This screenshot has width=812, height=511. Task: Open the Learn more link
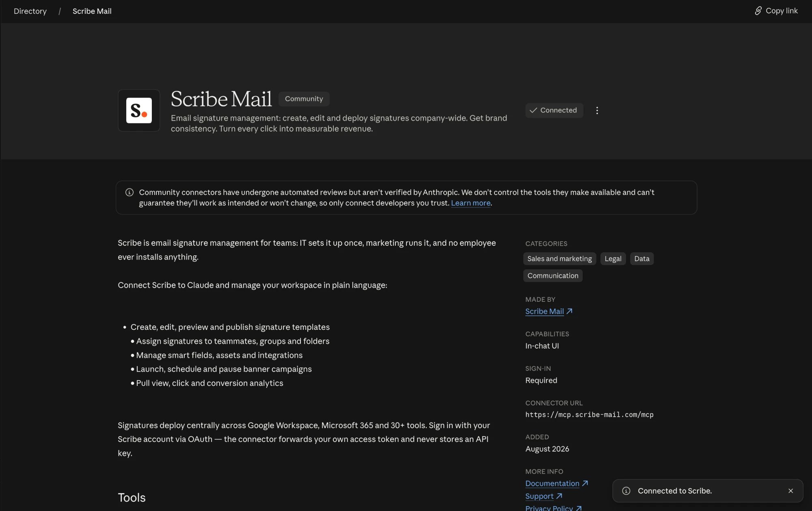[x=471, y=203]
